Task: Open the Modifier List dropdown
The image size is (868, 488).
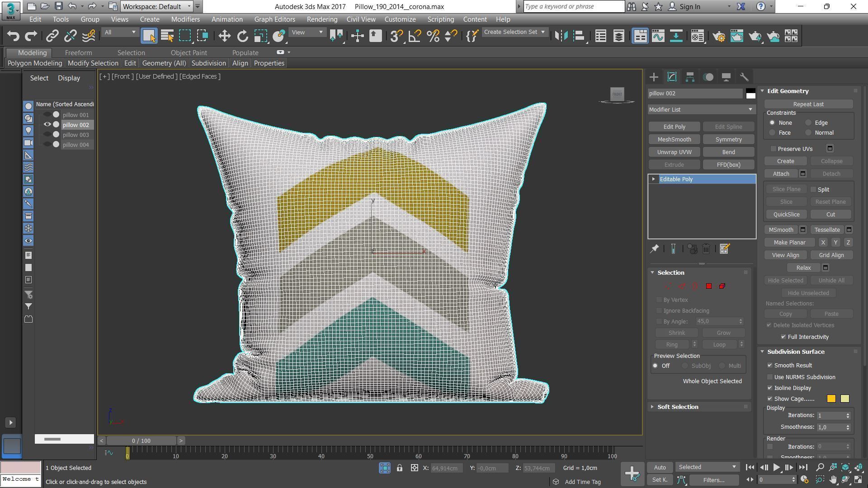Action: click(x=701, y=110)
